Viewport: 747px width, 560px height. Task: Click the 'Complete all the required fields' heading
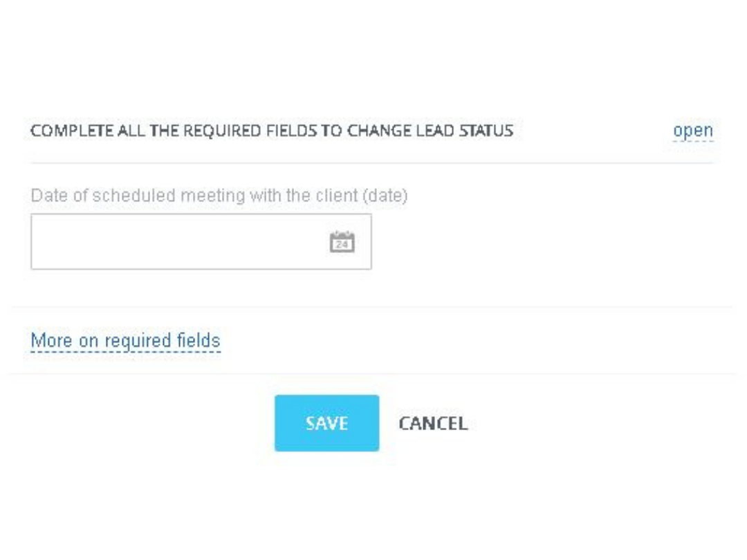272,131
